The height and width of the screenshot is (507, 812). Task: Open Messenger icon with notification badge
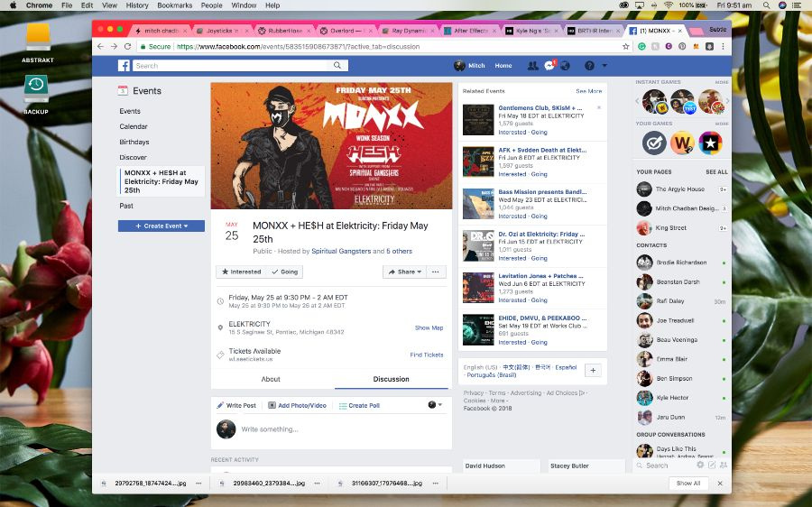(549, 65)
